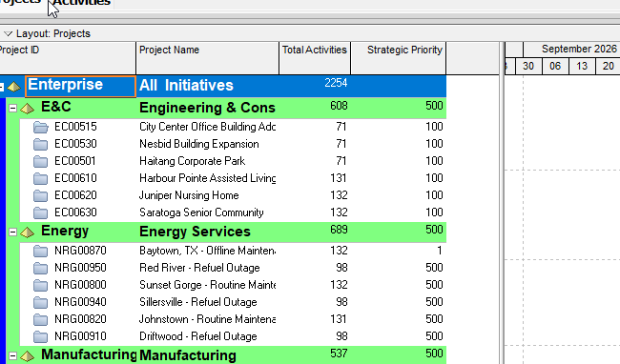
Task: Click the 06 week marker in timescale
Action: 555,66
